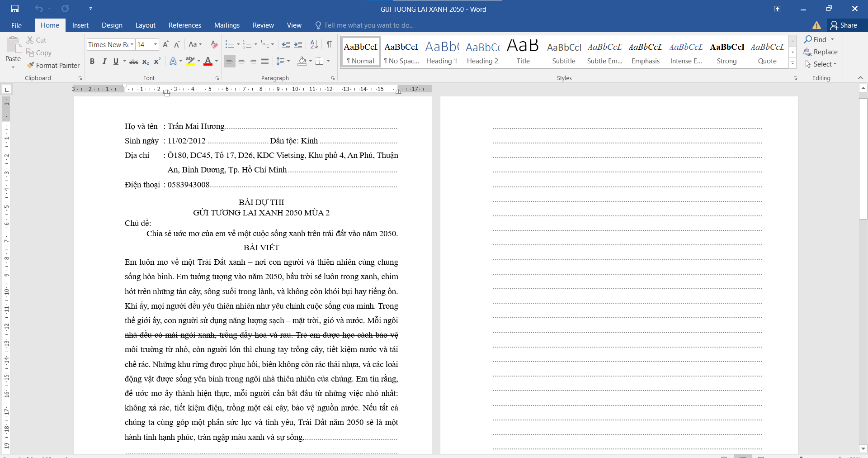Open the Styles pane launcher
868x458 pixels.
[795, 78]
